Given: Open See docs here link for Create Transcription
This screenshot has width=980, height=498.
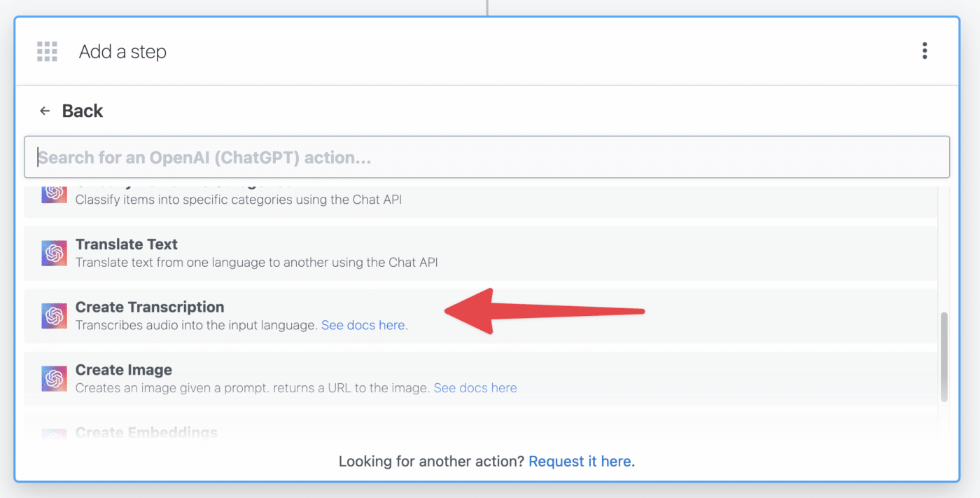Looking at the screenshot, I should tap(363, 325).
